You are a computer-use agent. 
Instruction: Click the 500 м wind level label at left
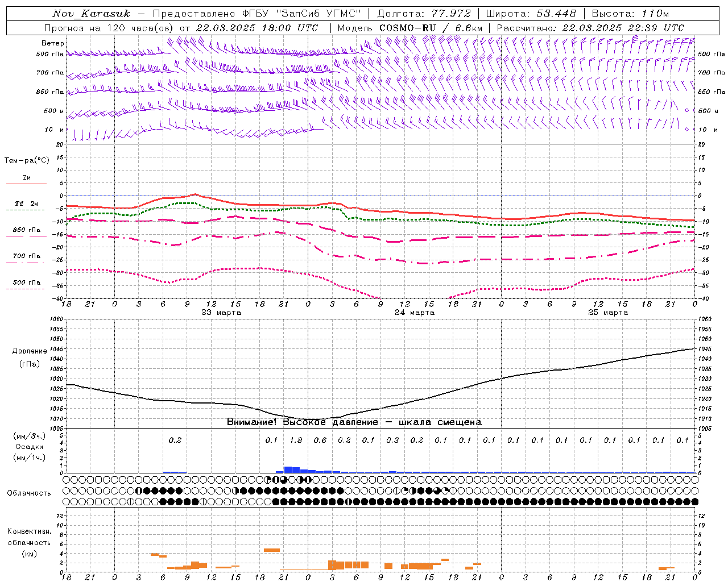tap(54, 111)
